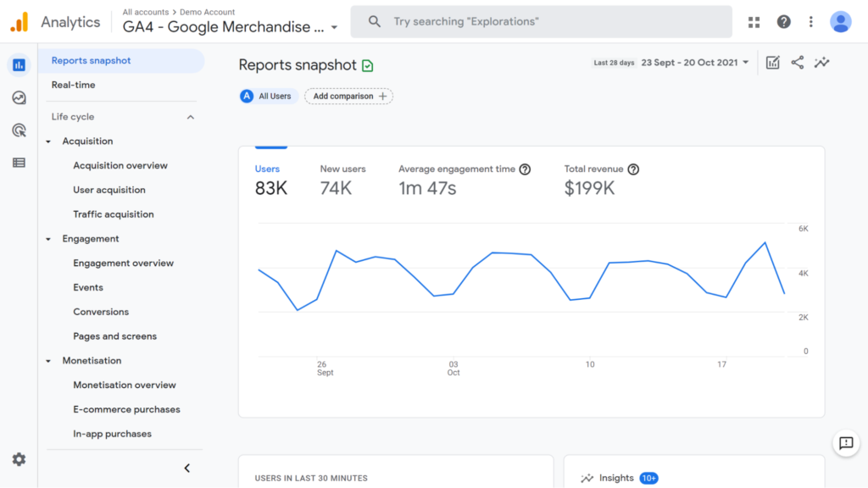Open Engagement overview

(124, 263)
